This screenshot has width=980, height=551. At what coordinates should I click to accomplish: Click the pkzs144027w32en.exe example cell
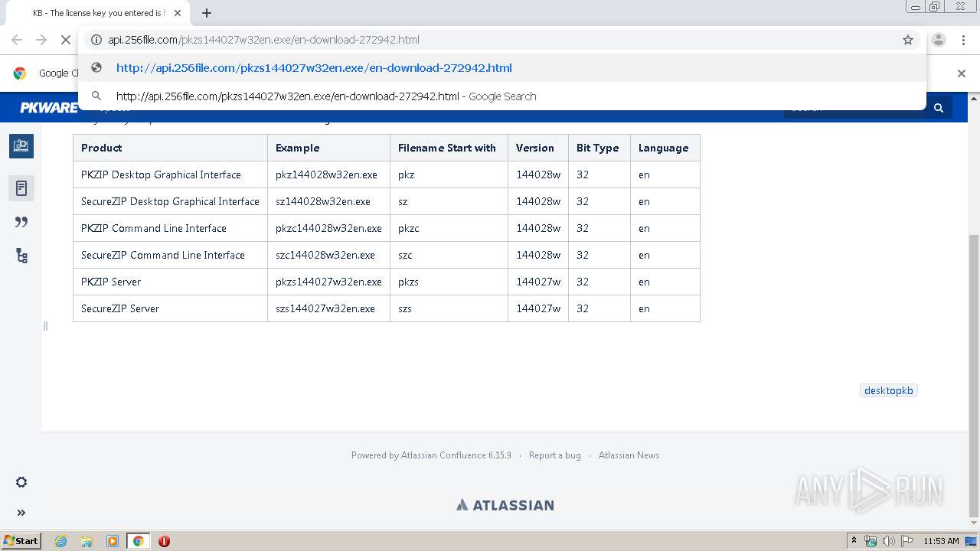(328, 282)
